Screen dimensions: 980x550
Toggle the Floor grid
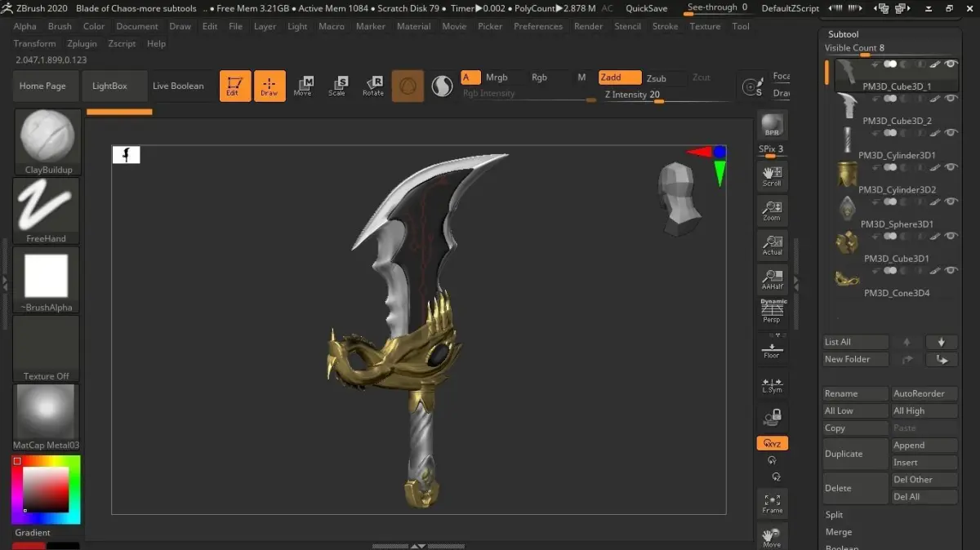pos(772,347)
